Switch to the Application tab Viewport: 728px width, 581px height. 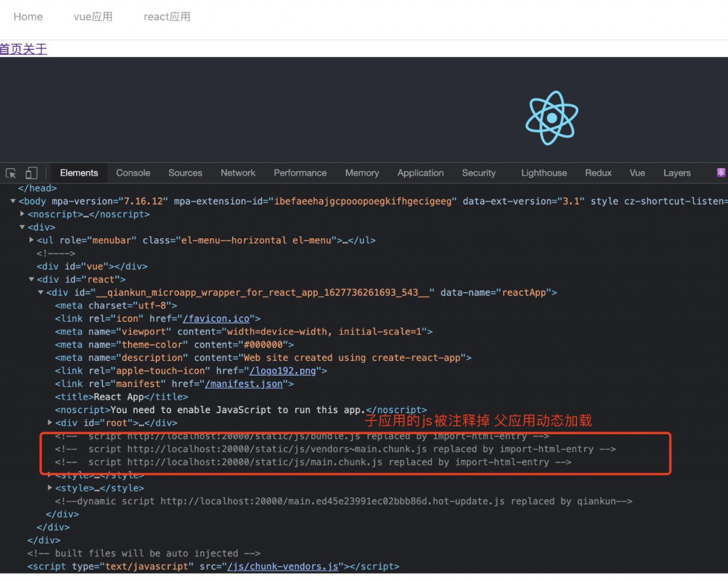(420, 173)
